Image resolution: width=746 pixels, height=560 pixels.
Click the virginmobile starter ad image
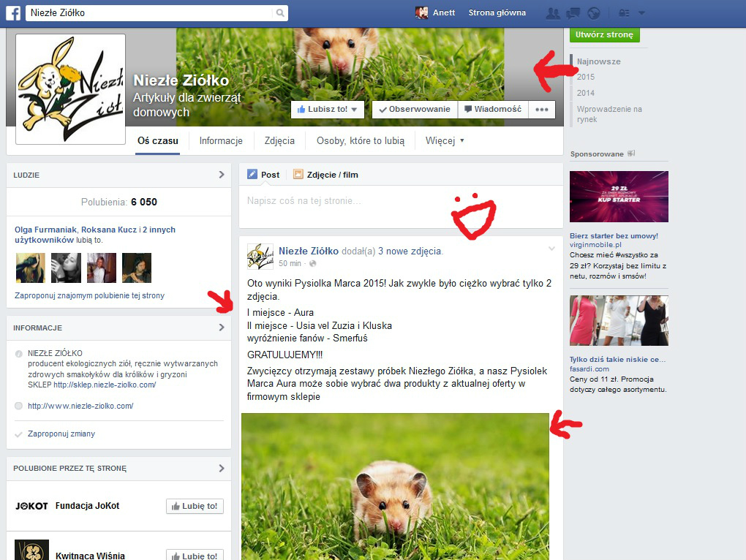pos(619,197)
